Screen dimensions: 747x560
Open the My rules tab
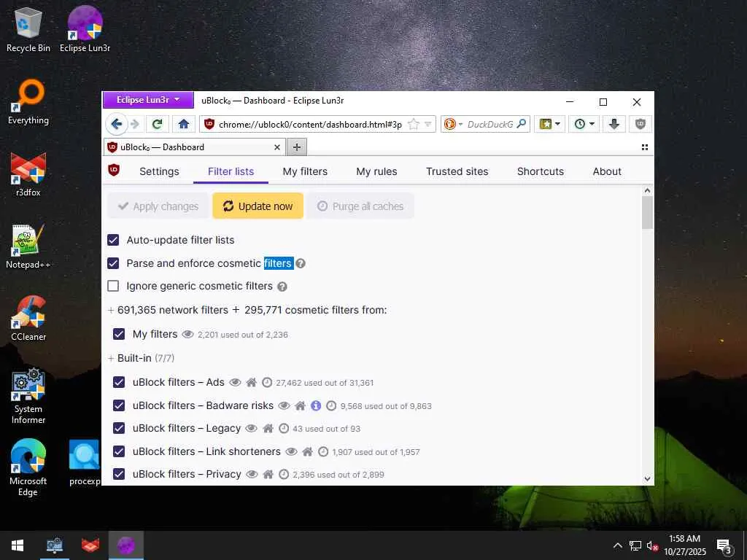pyautogui.click(x=376, y=171)
